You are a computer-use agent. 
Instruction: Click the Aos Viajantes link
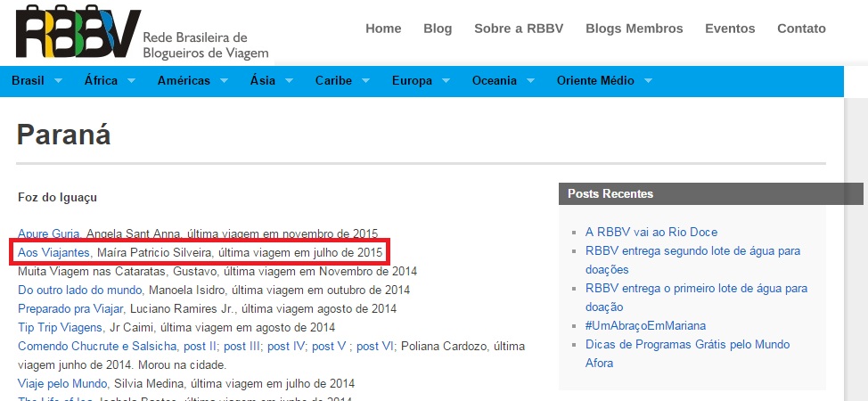(53, 253)
